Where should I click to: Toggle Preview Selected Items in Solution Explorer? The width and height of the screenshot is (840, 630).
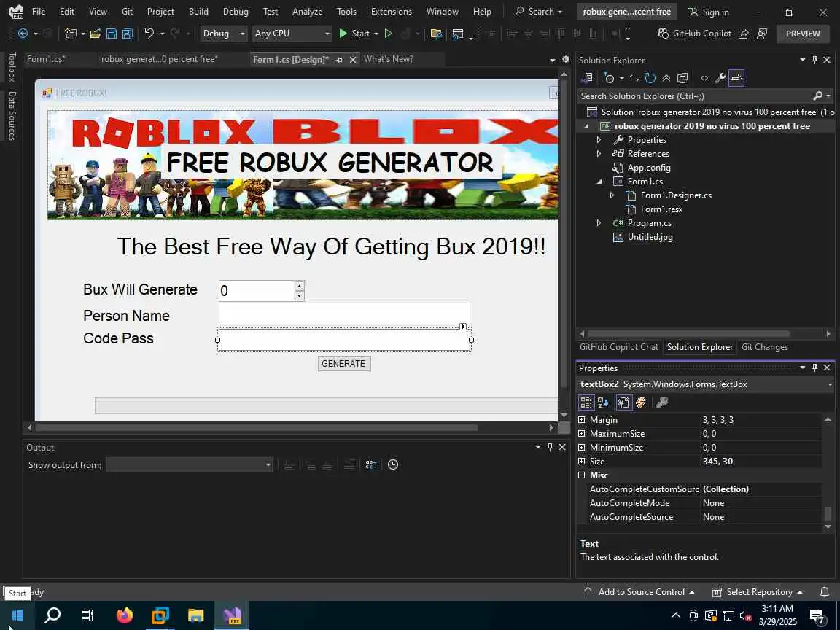click(736, 78)
